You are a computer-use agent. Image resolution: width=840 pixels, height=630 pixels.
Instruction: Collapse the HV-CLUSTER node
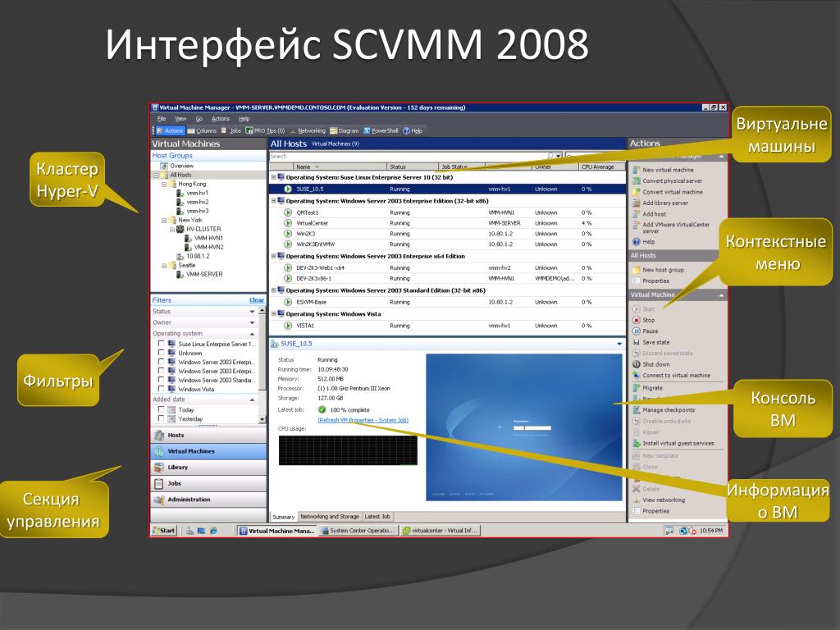[172, 230]
